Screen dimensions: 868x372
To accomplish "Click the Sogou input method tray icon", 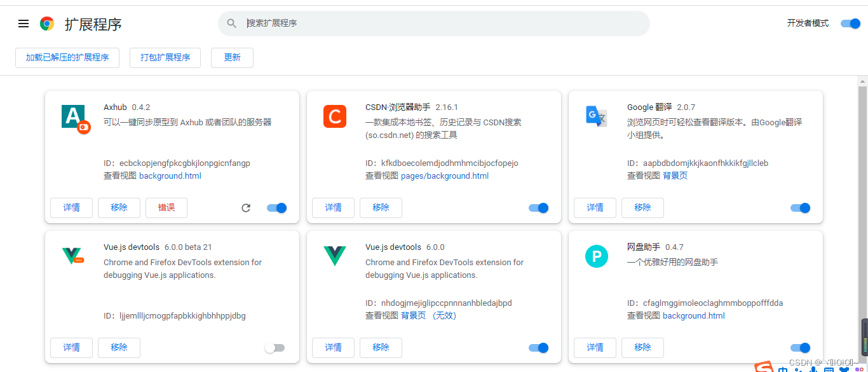I will pos(764,368).
